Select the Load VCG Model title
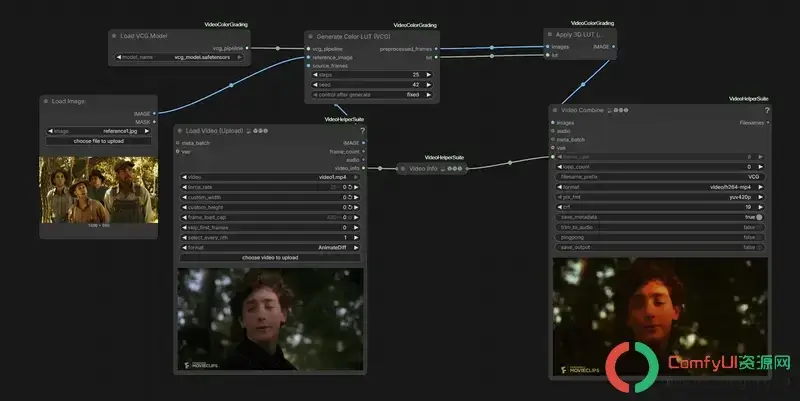800x401 pixels. click(143, 36)
